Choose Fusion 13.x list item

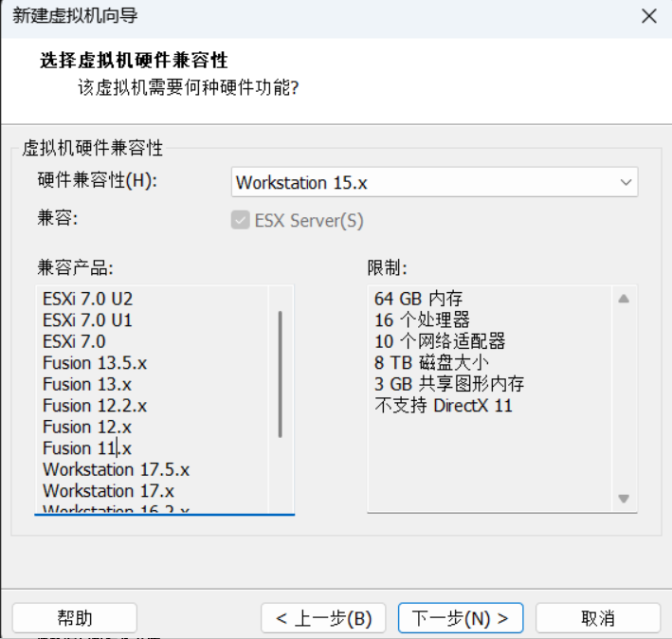point(87,384)
